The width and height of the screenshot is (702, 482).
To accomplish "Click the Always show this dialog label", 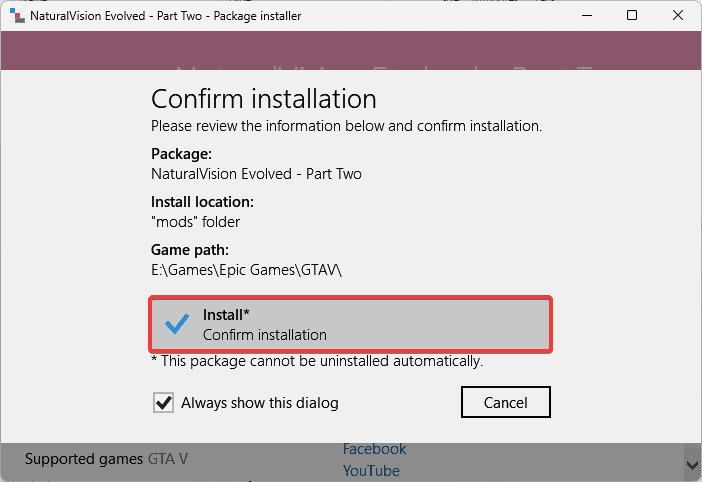I will pyautogui.click(x=259, y=403).
